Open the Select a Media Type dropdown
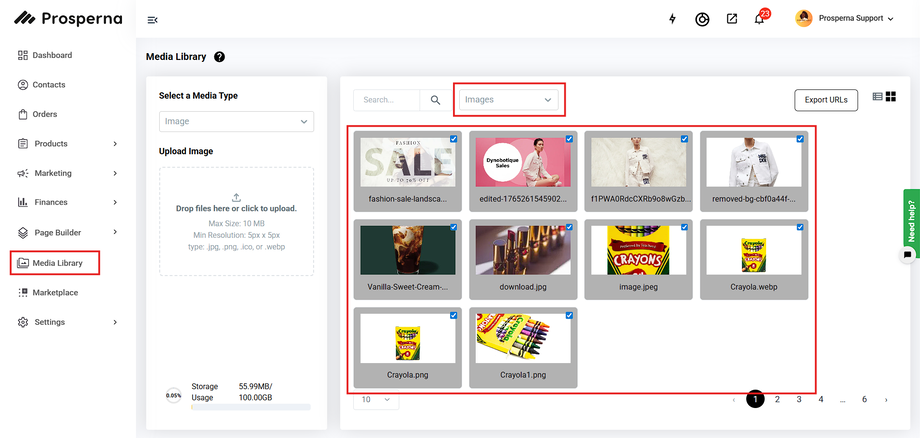Viewport: 920px width, 438px height. point(236,121)
